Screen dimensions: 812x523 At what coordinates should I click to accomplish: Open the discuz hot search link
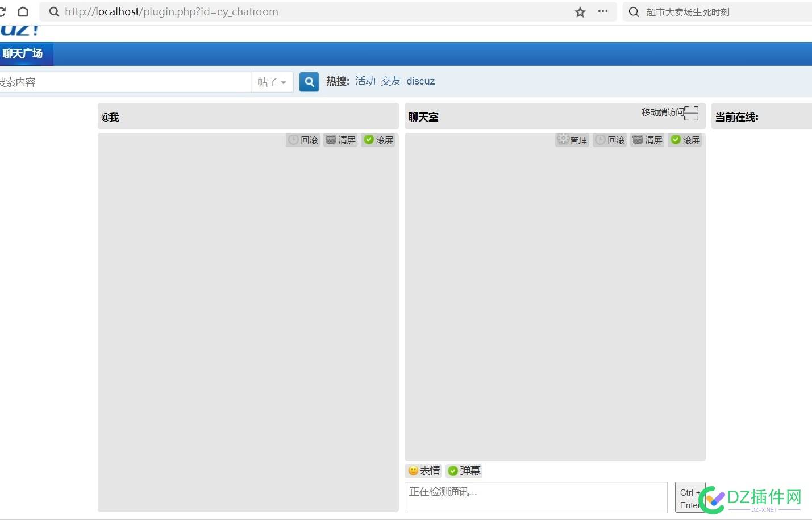pyautogui.click(x=420, y=81)
